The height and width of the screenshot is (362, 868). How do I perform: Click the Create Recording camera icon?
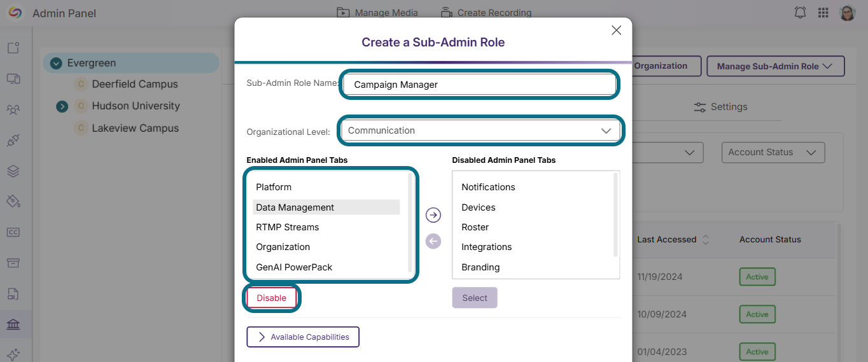coord(447,13)
